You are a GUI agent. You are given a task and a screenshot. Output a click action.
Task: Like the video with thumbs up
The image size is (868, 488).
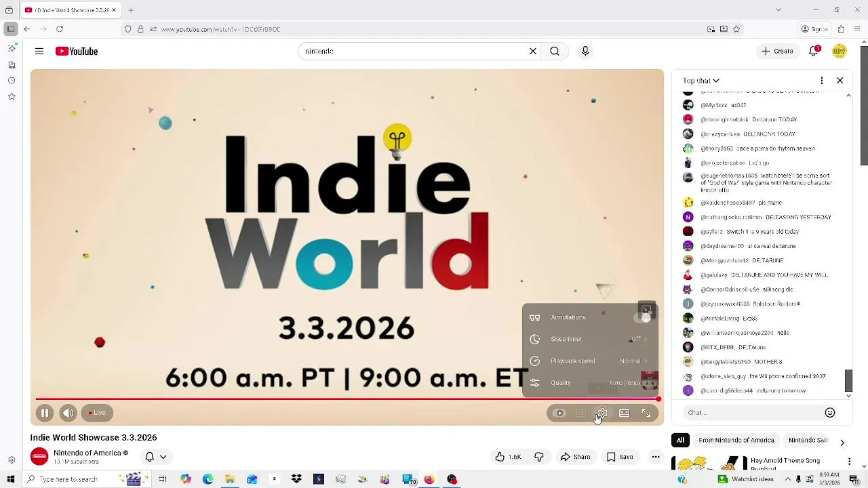[509, 457]
